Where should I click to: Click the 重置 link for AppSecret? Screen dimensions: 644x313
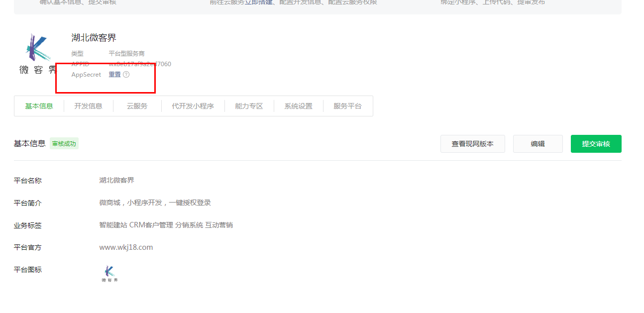click(x=115, y=75)
